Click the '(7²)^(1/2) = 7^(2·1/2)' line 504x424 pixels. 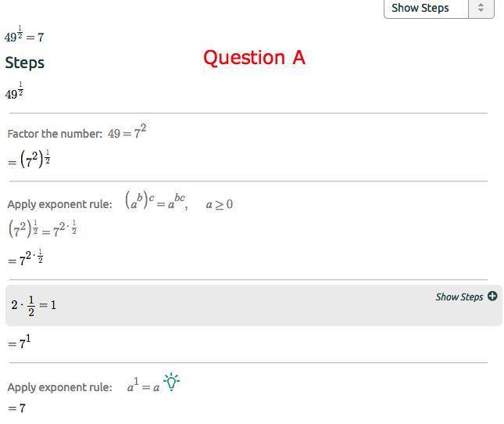tap(42, 229)
